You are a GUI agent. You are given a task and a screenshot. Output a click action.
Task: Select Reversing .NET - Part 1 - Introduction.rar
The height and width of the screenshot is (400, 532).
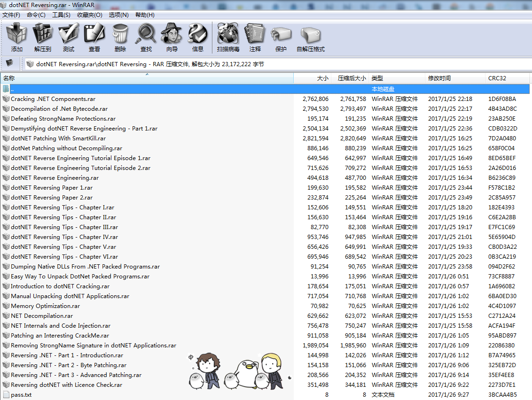67,355
